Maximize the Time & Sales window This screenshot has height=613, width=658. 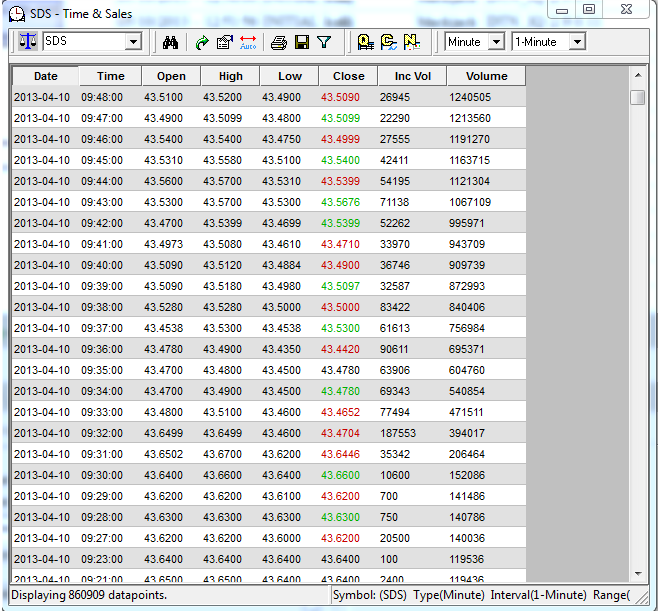589,9
